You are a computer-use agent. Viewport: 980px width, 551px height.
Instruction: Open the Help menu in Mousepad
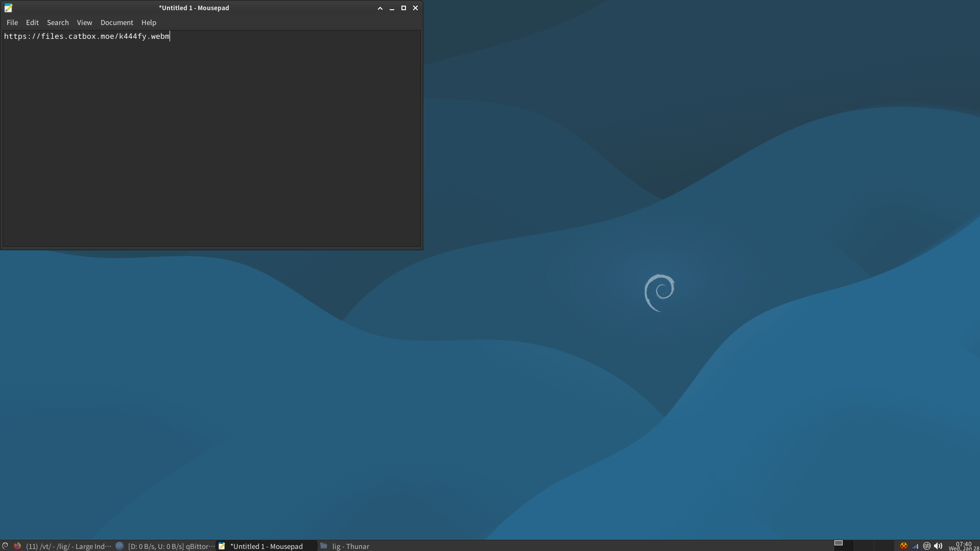(149, 22)
